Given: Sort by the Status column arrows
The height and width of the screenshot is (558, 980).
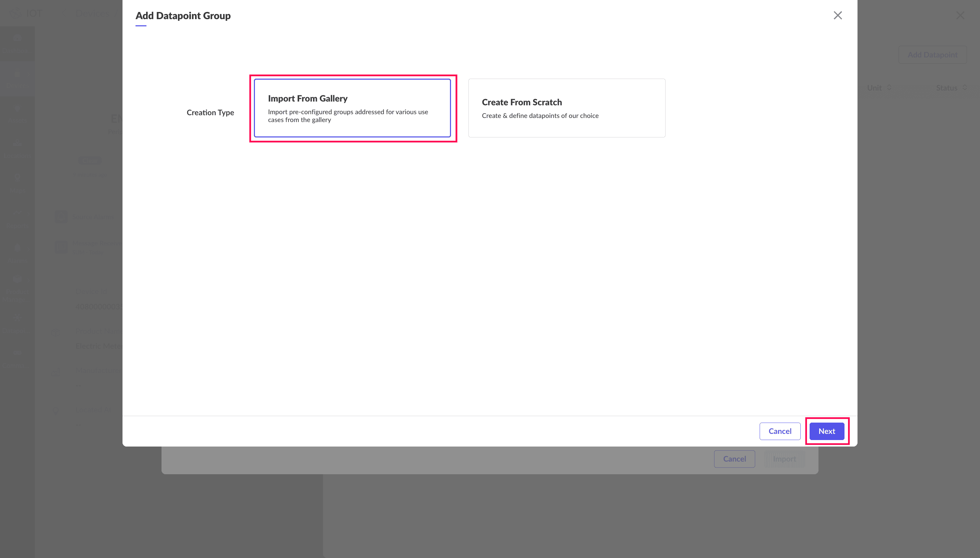Looking at the screenshot, I should (964, 88).
